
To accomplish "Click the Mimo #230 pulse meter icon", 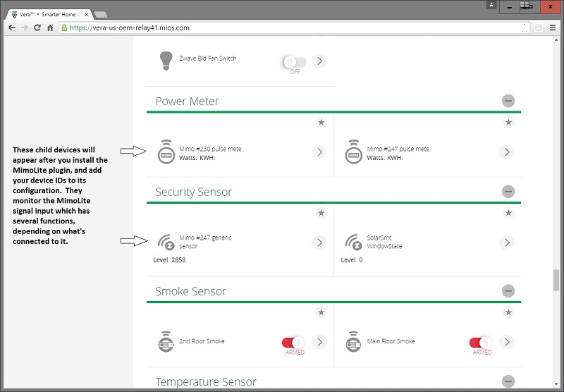I will coord(166,152).
